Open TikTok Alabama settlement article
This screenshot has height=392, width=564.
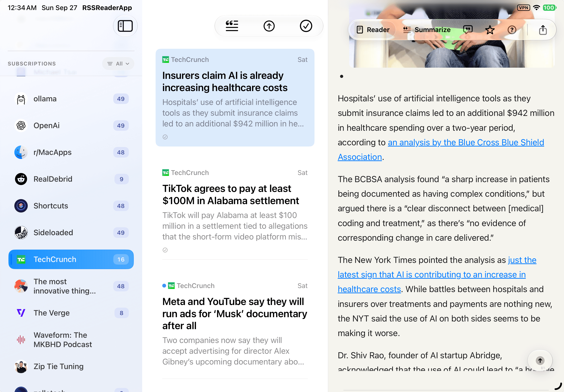pyautogui.click(x=235, y=211)
